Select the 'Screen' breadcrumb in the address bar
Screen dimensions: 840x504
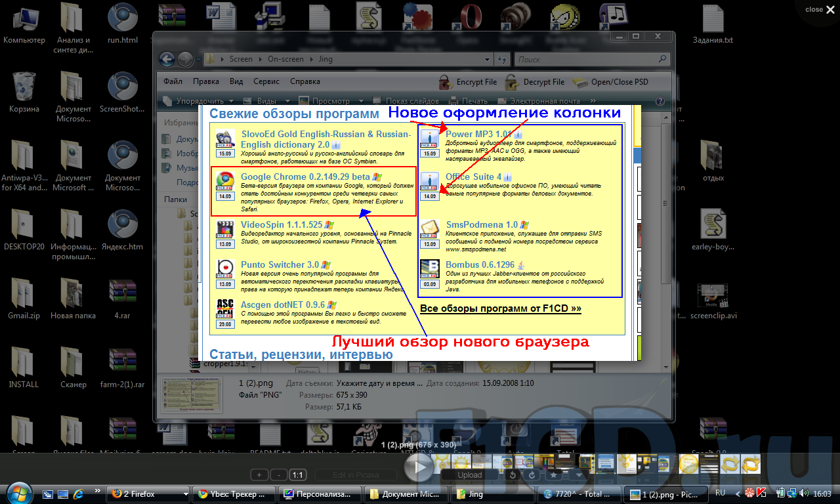tap(241, 59)
